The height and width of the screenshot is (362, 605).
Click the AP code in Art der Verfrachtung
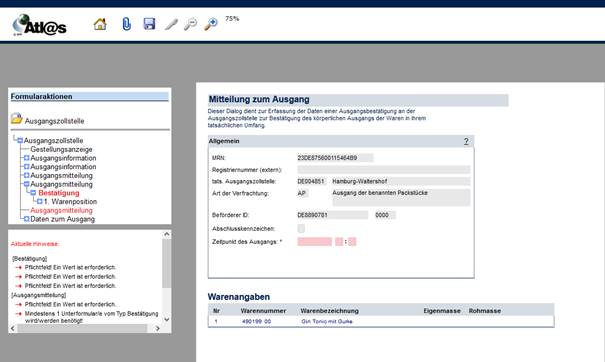[302, 193]
